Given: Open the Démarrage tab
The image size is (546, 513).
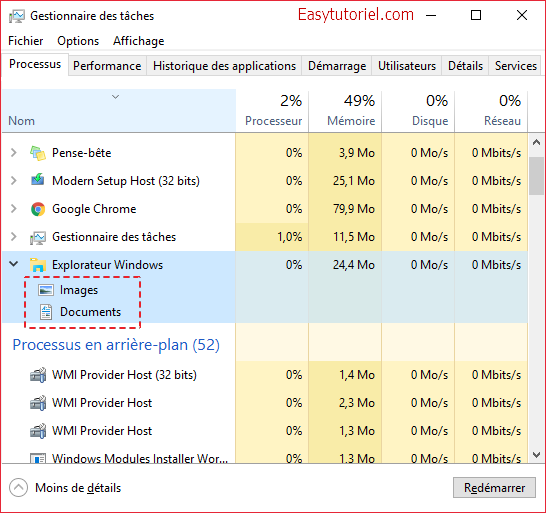Looking at the screenshot, I should (337, 65).
